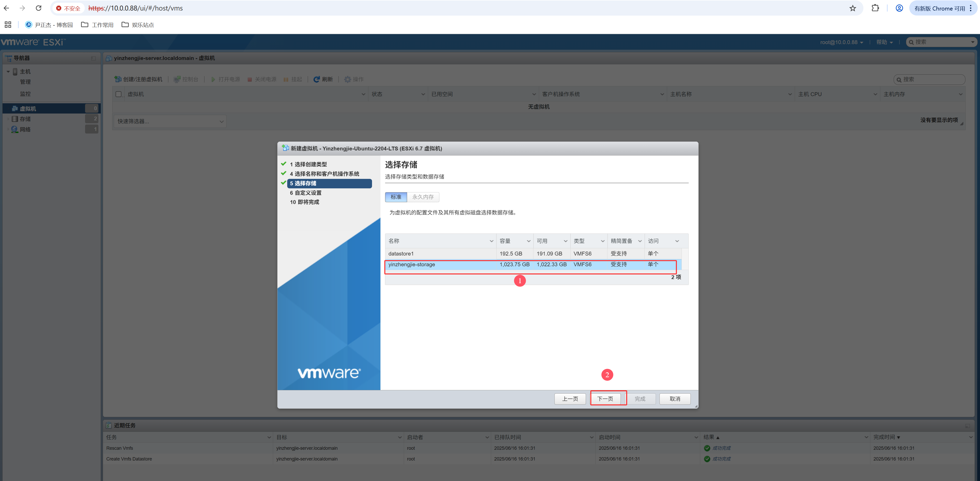Collapse the recent tasks panel icon
The height and width of the screenshot is (481, 980).
[967, 425]
